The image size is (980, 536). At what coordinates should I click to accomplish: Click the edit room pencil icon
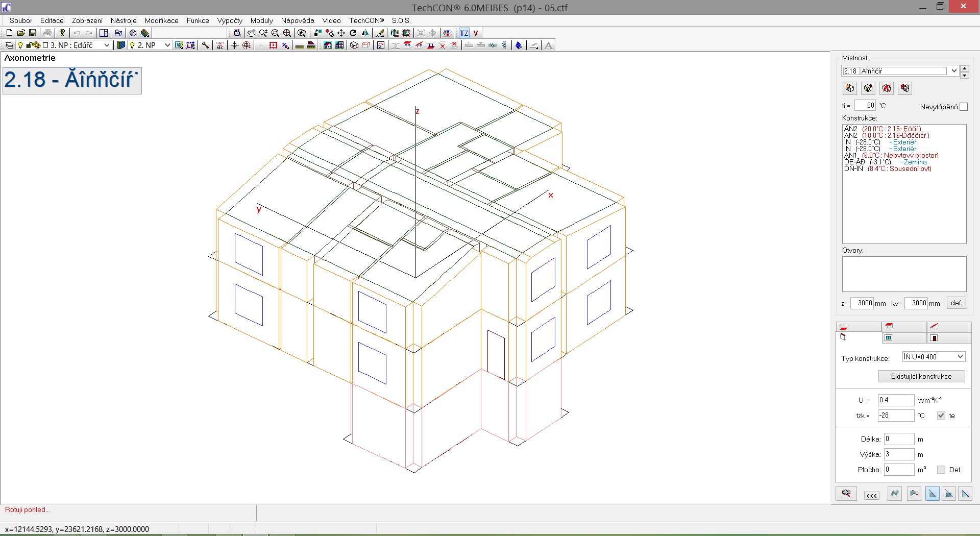click(868, 88)
